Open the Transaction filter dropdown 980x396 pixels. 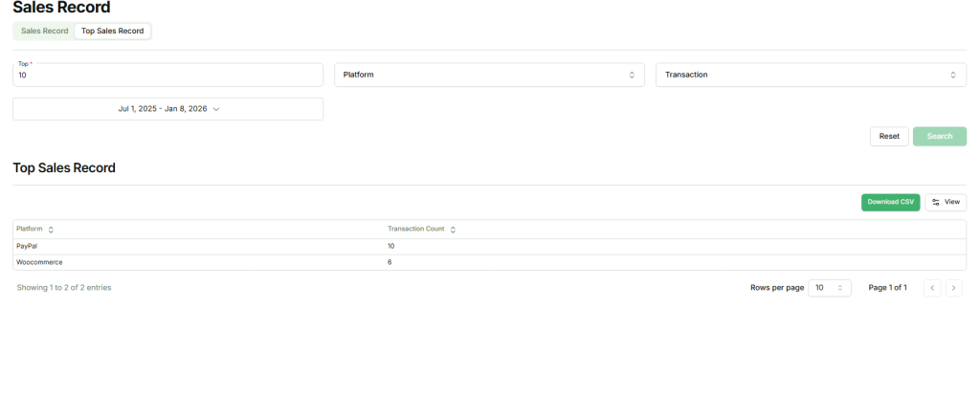coord(810,75)
